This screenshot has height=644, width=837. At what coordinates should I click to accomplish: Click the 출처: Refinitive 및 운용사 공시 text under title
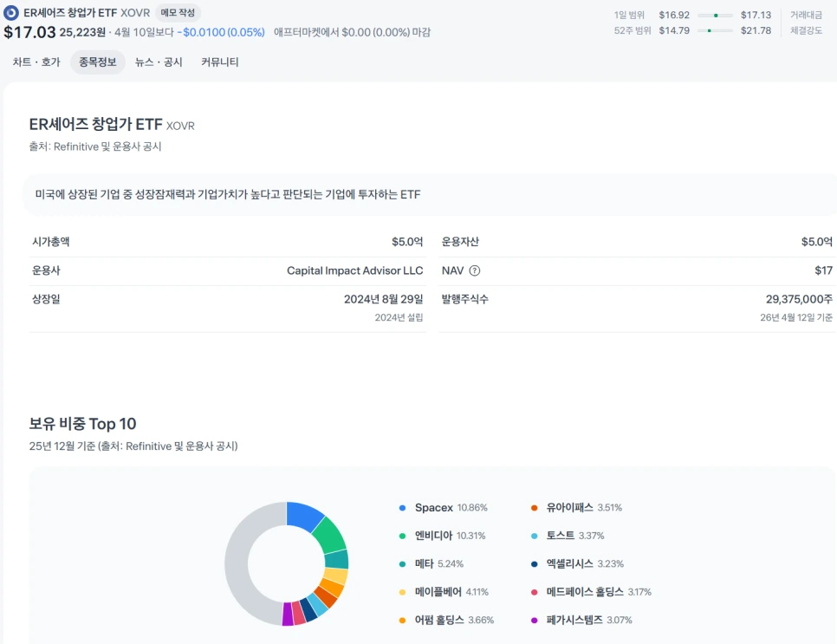click(x=95, y=146)
